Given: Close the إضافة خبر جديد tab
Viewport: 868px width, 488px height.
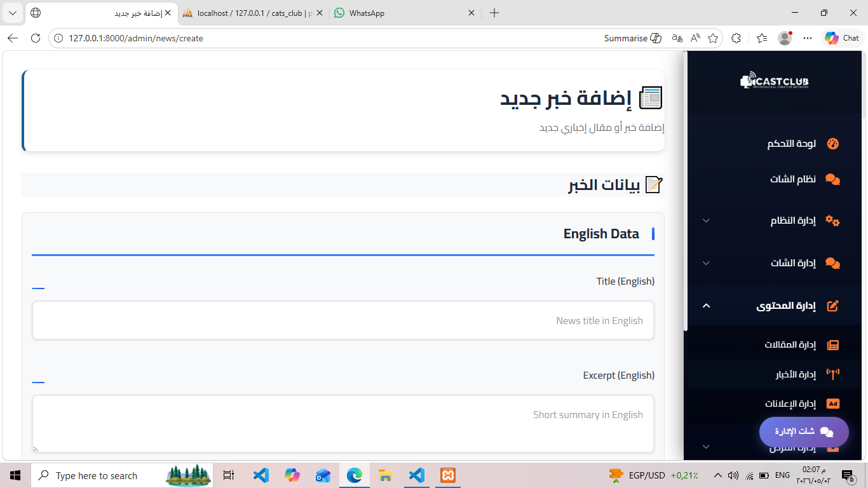Looking at the screenshot, I should (168, 13).
